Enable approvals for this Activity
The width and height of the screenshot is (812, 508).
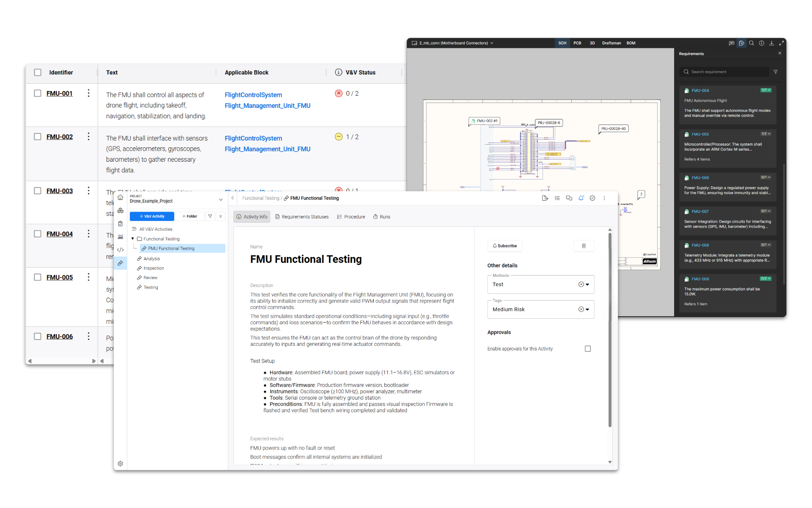pyautogui.click(x=587, y=348)
